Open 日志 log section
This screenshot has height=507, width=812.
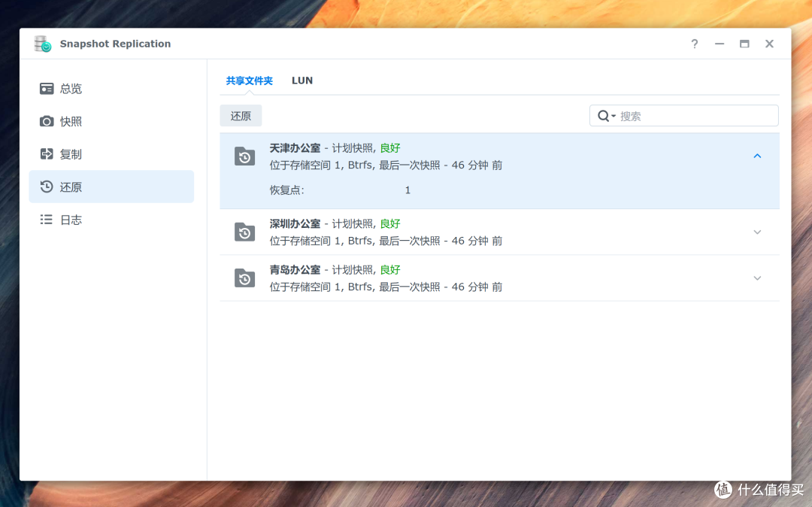[x=111, y=220]
